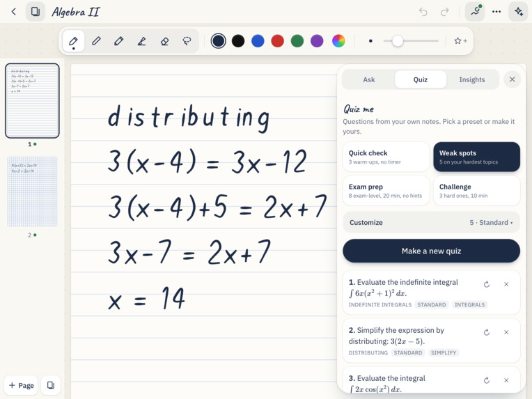Remove quiz question 2
The width and height of the screenshot is (532, 399).
tap(506, 332)
